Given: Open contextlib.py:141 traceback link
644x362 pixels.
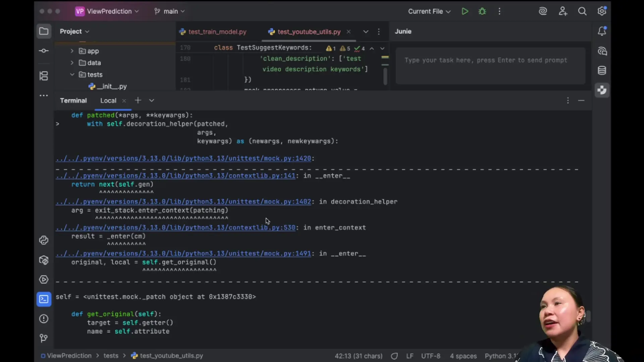Looking at the screenshot, I should point(175,176).
